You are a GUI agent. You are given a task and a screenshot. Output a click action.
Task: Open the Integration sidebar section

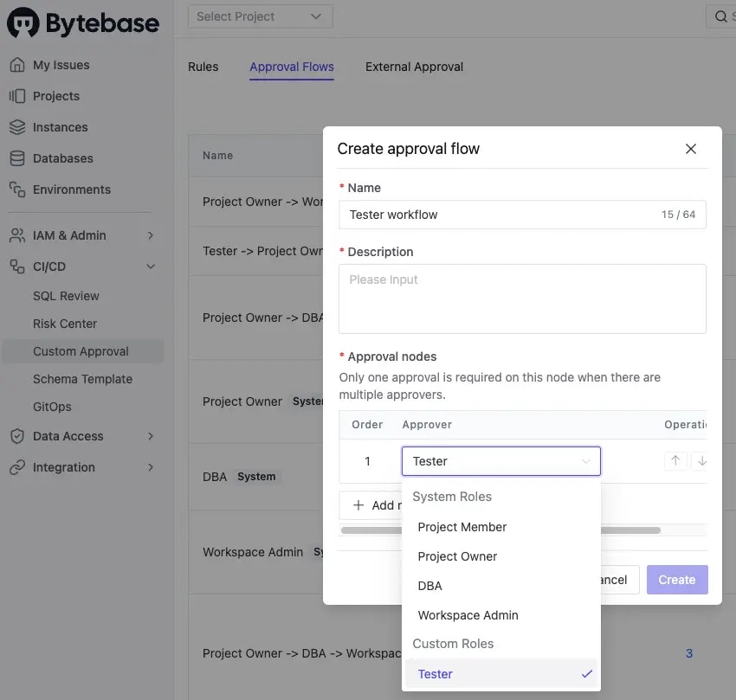[x=63, y=466]
